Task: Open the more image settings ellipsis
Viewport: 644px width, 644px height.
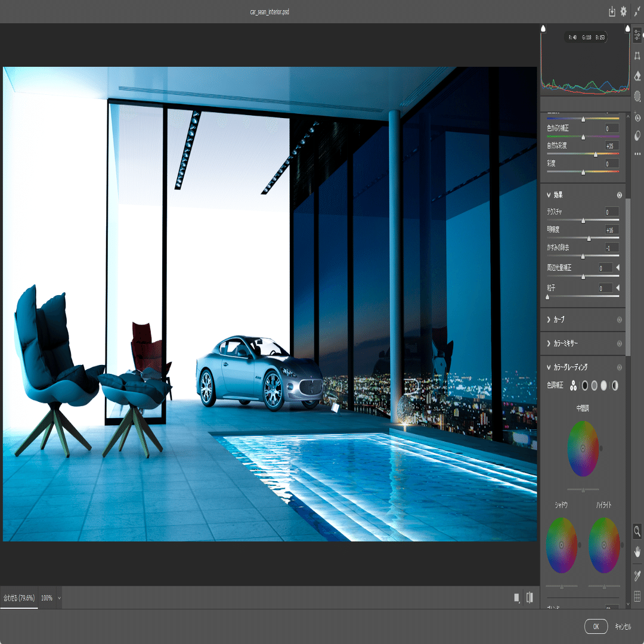Action: [x=637, y=154]
